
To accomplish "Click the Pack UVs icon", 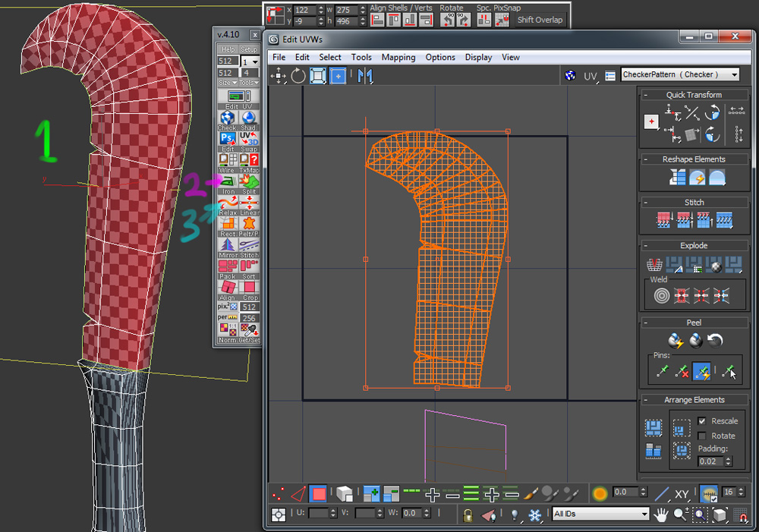I will (x=228, y=266).
